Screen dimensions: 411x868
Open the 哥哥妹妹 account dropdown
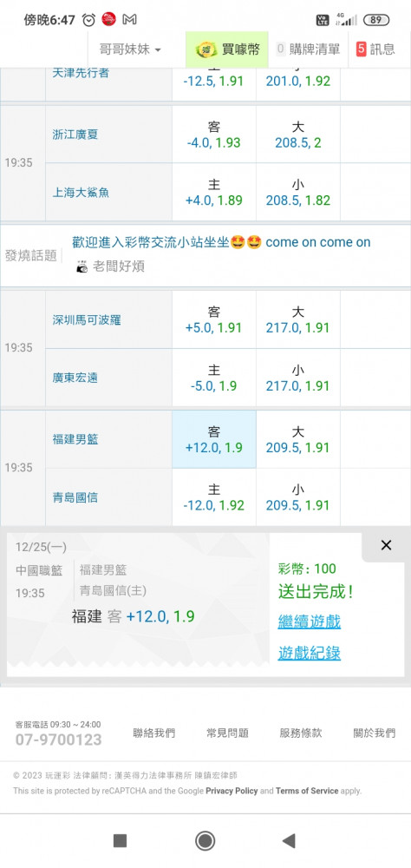[130, 49]
